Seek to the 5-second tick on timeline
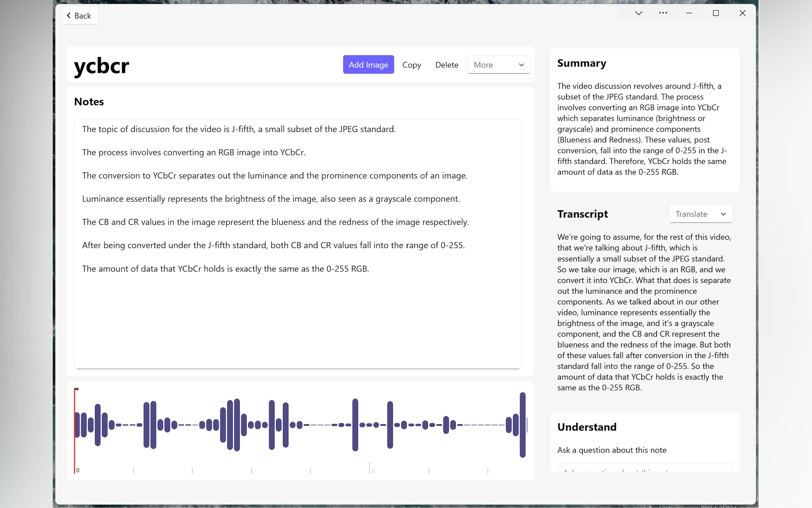812x508 pixels. coord(370,468)
